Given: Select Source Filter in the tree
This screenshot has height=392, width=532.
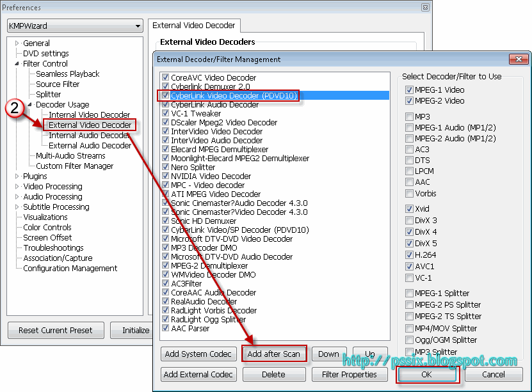Looking at the screenshot, I should tap(58, 84).
